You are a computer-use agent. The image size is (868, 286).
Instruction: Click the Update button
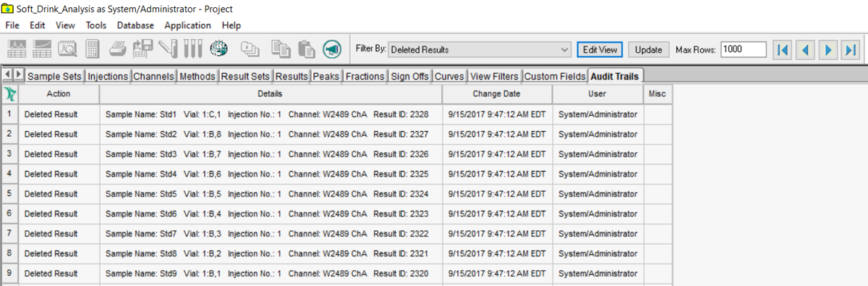click(x=649, y=50)
